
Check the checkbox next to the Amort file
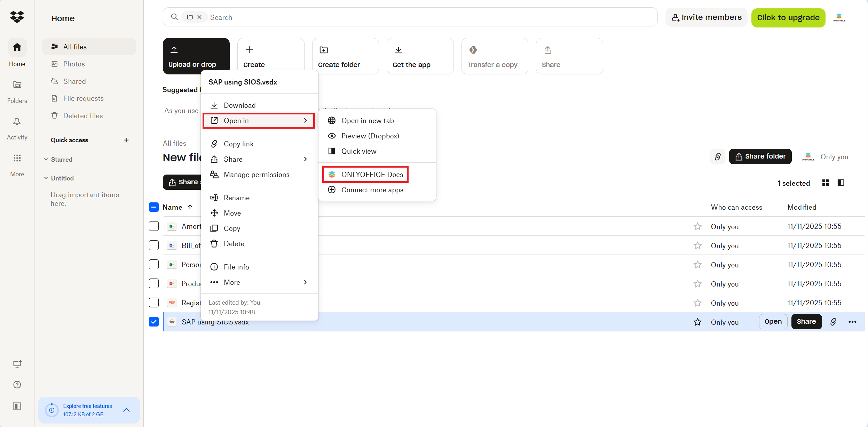[x=153, y=226]
